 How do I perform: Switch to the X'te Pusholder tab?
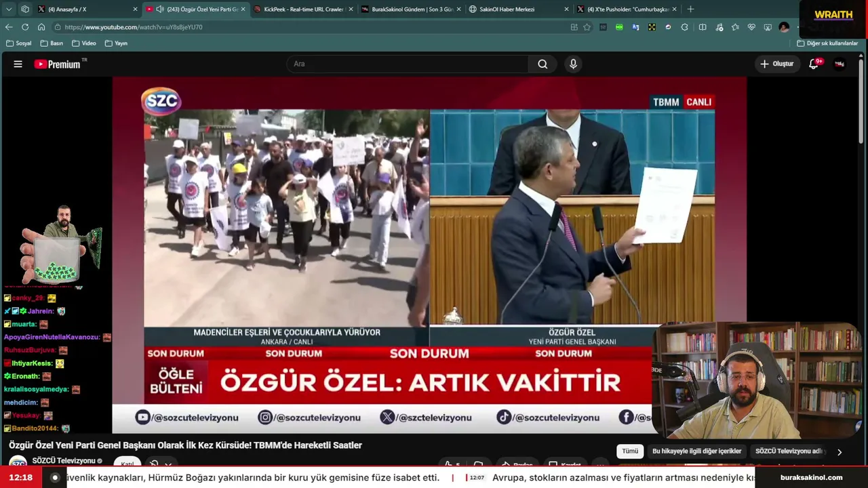627,9
